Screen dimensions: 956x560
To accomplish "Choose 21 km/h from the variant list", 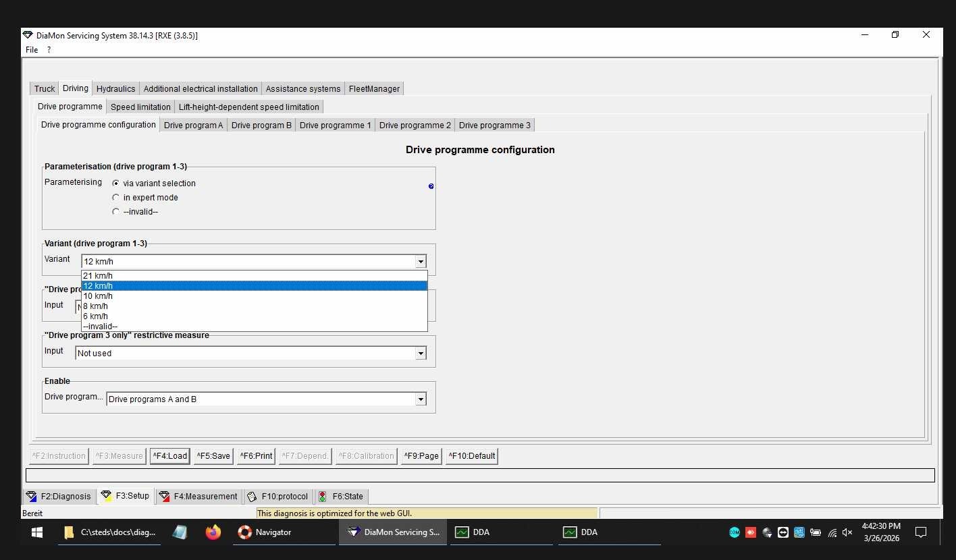I will click(255, 276).
